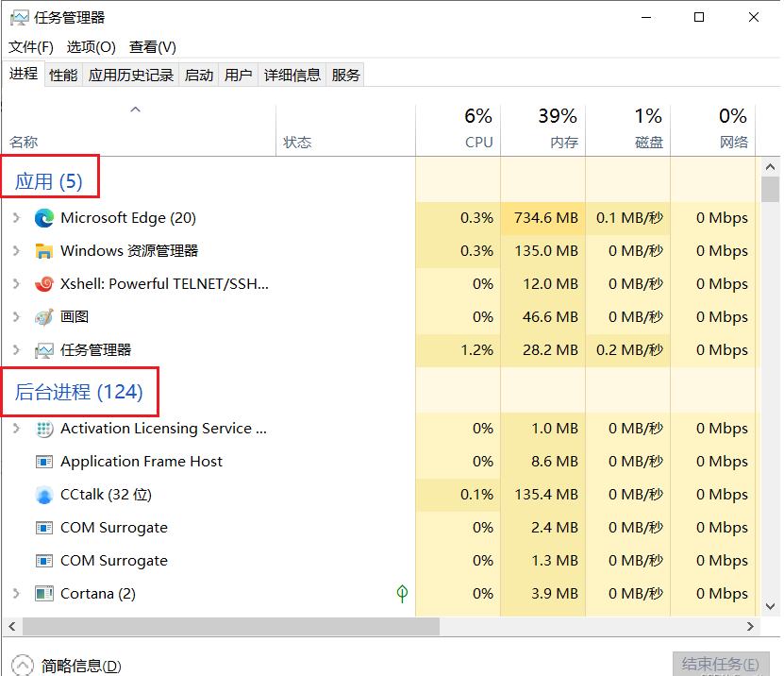Screen dimensions: 784x676
Task: Click the vertical scrollbar down arrow
Action: click(770, 606)
